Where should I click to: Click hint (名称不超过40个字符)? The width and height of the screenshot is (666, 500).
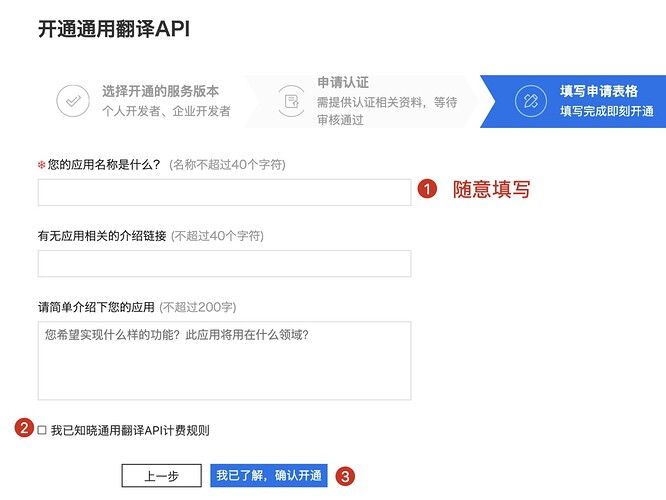(x=227, y=164)
